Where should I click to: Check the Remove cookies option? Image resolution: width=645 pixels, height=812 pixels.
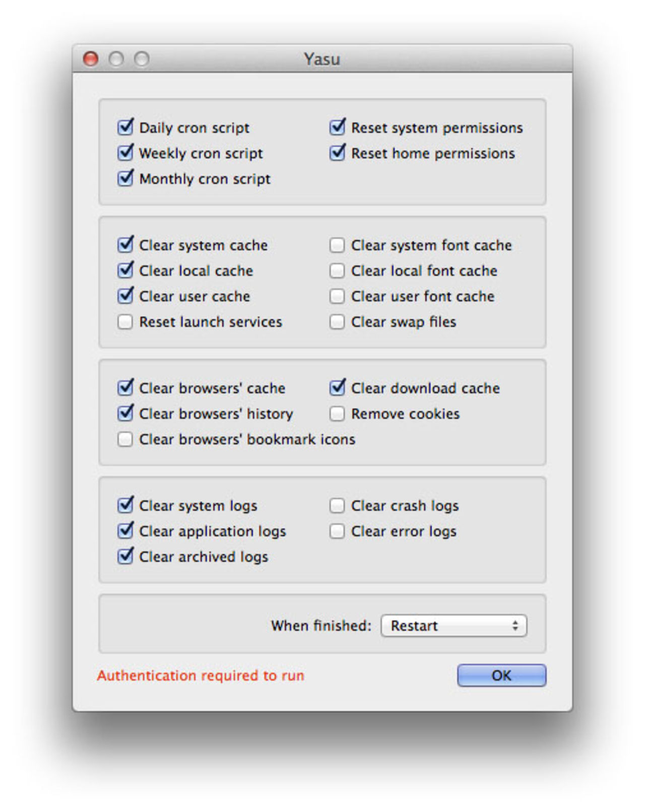(337, 414)
